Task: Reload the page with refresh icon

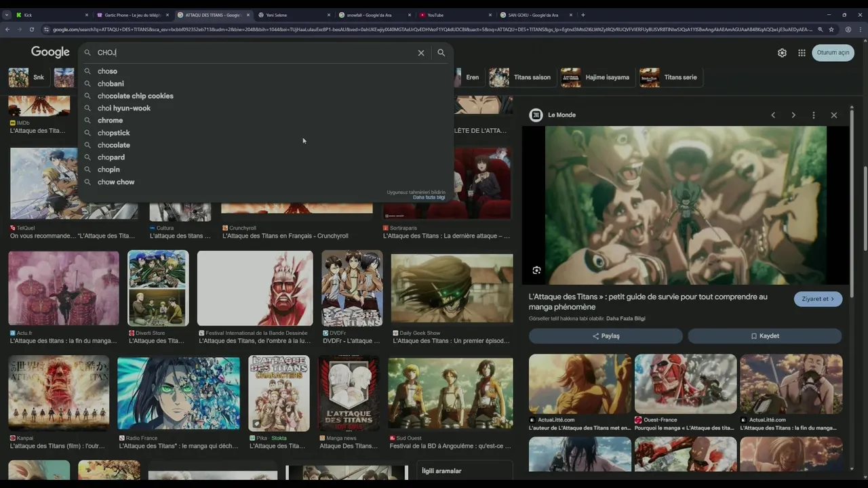Action: click(x=31, y=29)
